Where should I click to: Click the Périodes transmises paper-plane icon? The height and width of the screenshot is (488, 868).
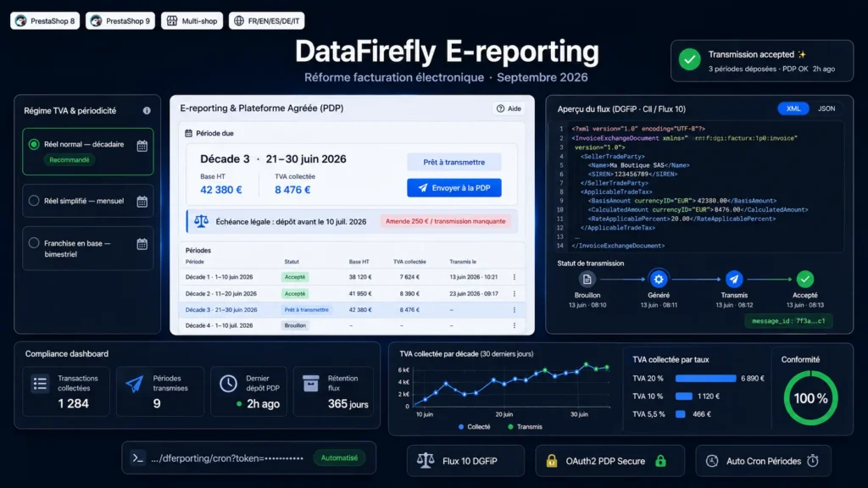(134, 384)
